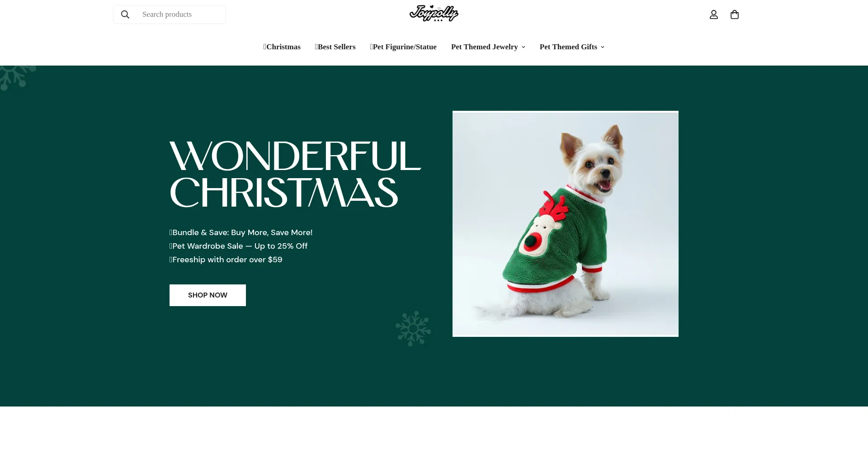Screen dimensions: 868x449
Task: Select Pet Figurine/Statue in the navigation
Action: click(403, 47)
